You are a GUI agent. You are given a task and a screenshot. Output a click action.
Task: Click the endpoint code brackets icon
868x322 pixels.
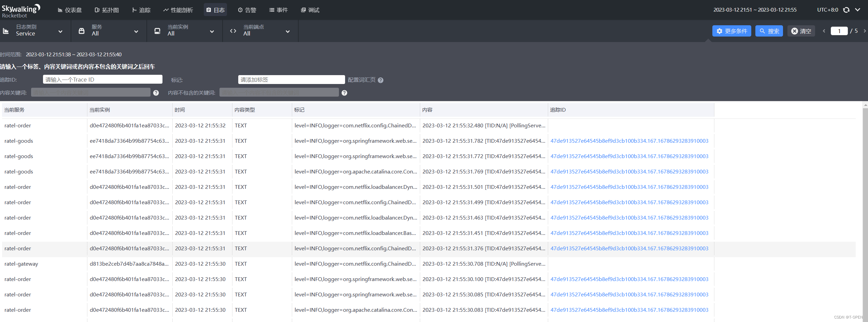(x=233, y=31)
